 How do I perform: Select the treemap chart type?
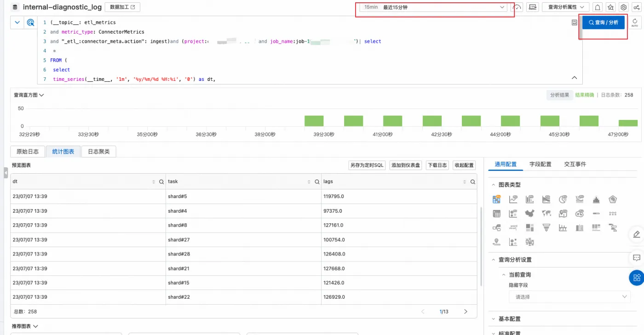pos(530,227)
